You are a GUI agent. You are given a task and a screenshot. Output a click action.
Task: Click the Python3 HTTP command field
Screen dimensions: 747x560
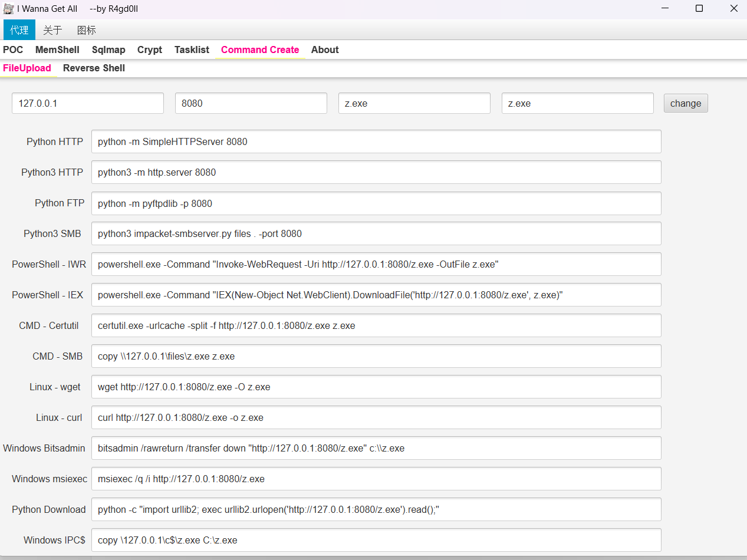point(376,172)
